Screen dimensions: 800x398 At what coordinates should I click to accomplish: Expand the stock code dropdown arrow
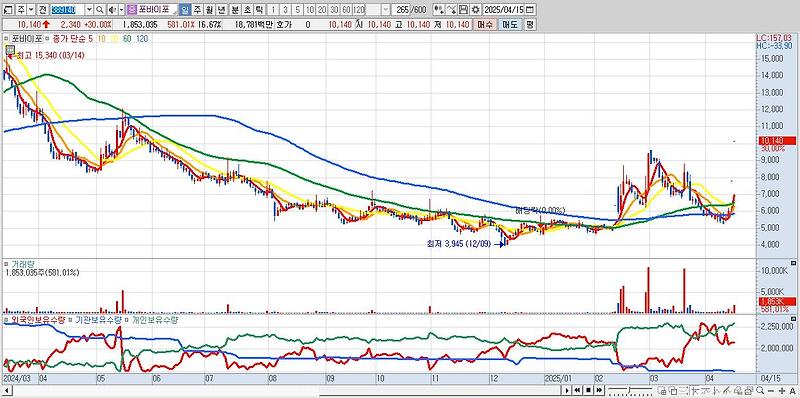point(89,10)
